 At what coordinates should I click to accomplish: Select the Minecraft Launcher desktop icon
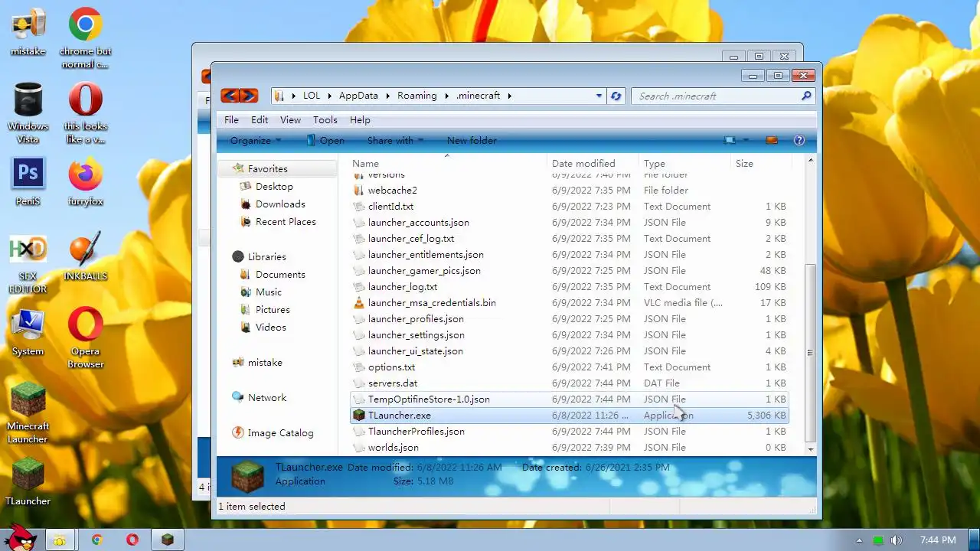pyautogui.click(x=28, y=413)
